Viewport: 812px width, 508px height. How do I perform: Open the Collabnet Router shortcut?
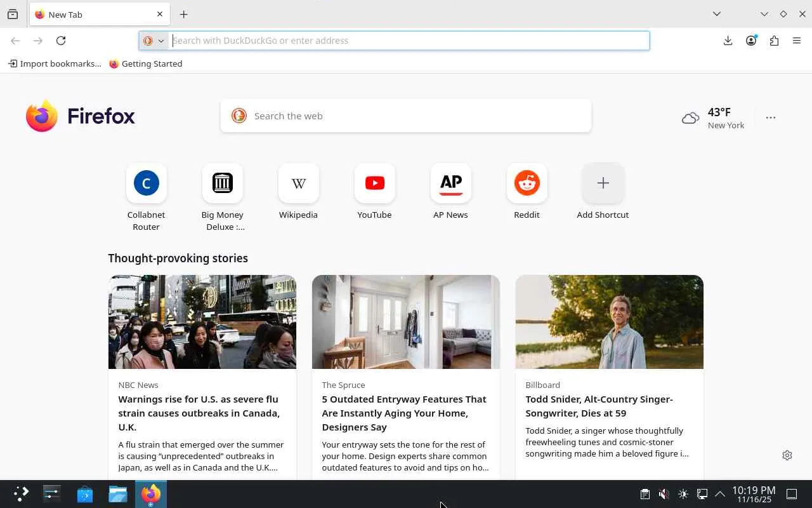click(x=146, y=197)
